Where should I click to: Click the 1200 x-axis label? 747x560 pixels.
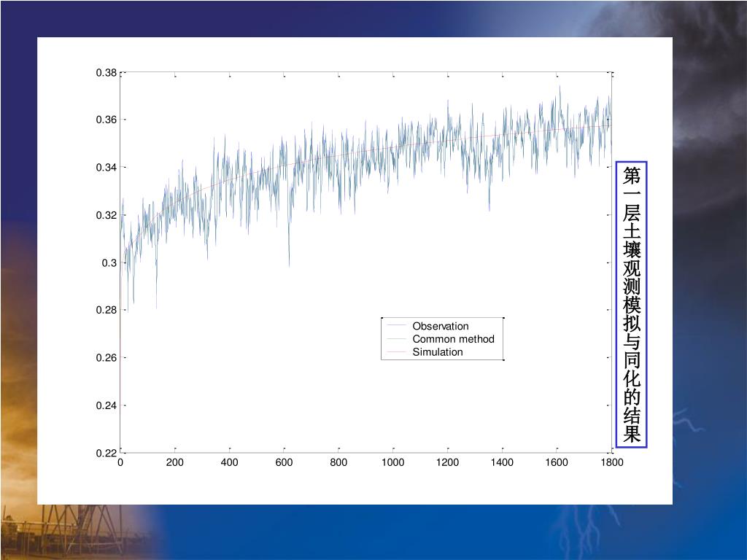(447, 462)
